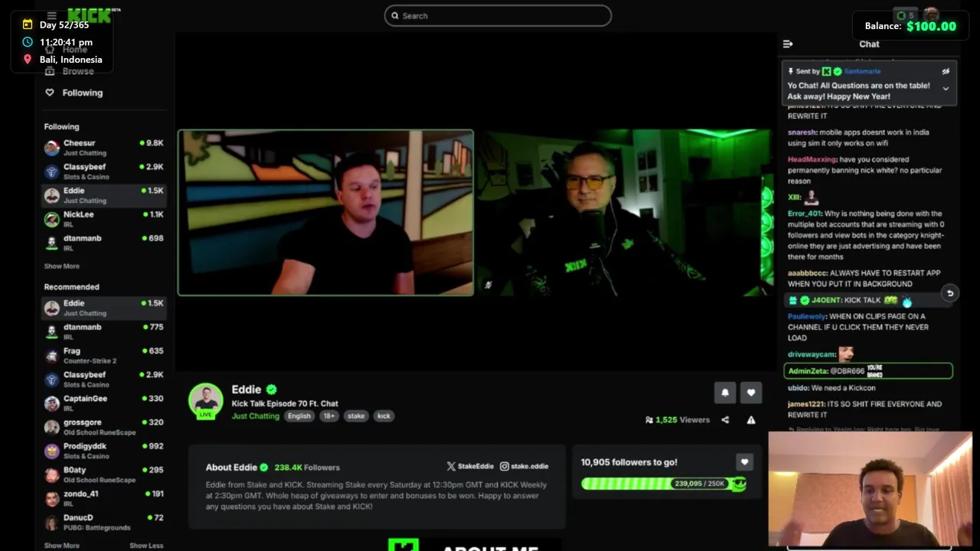This screenshot has width=980, height=551.
Task: Select the English tag
Action: [299, 416]
